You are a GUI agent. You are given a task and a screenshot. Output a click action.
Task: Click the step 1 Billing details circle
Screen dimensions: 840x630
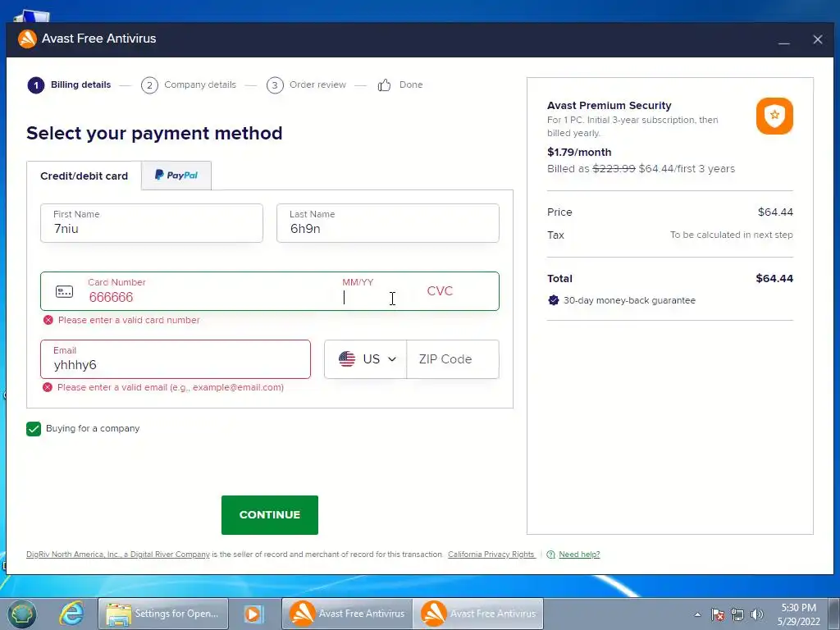36,85
